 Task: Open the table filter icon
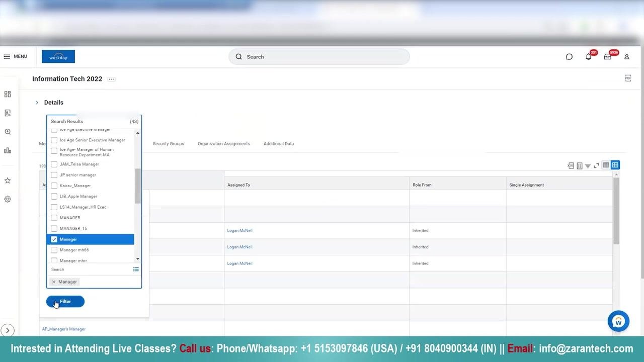(x=588, y=165)
